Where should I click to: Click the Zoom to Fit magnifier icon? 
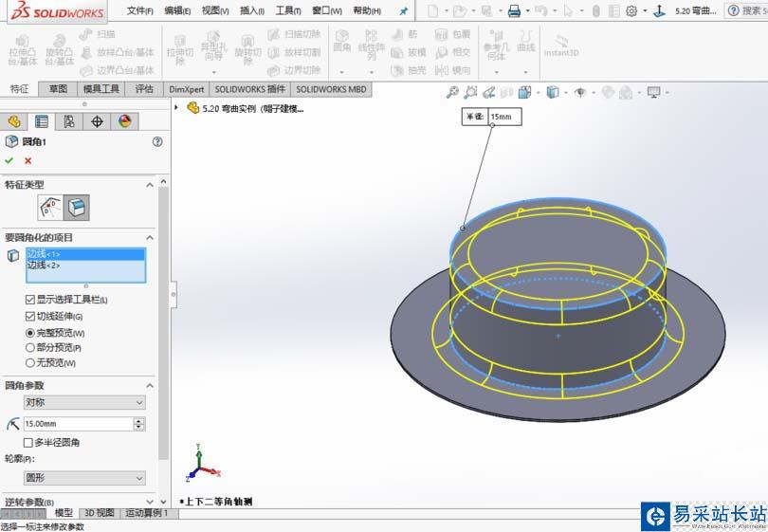tap(452, 92)
